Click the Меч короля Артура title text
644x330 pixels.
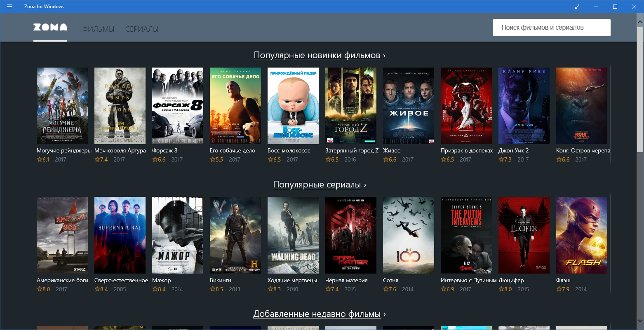tap(120, 151)
